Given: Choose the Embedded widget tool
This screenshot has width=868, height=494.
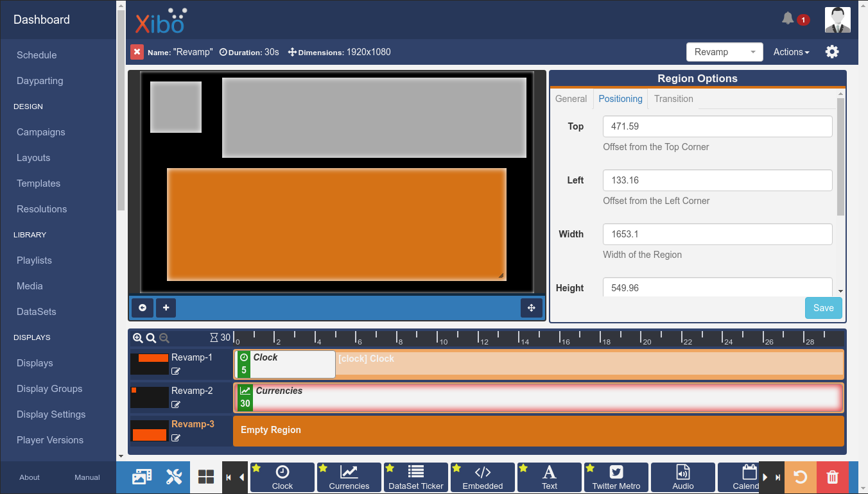Looking at the screenshot, I should pyautogui.click(x=482, y=477).
